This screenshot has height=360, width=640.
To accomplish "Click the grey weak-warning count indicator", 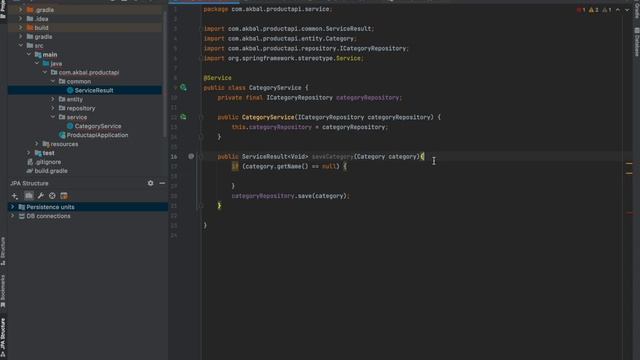I will tap(607, 10).
